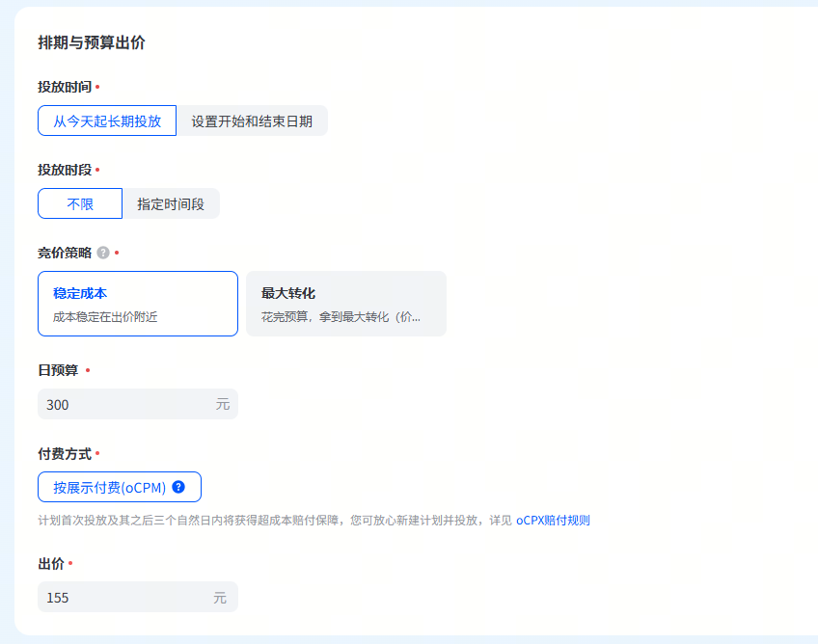
Task: Click the 投放时间 field label
Action: 65,87
